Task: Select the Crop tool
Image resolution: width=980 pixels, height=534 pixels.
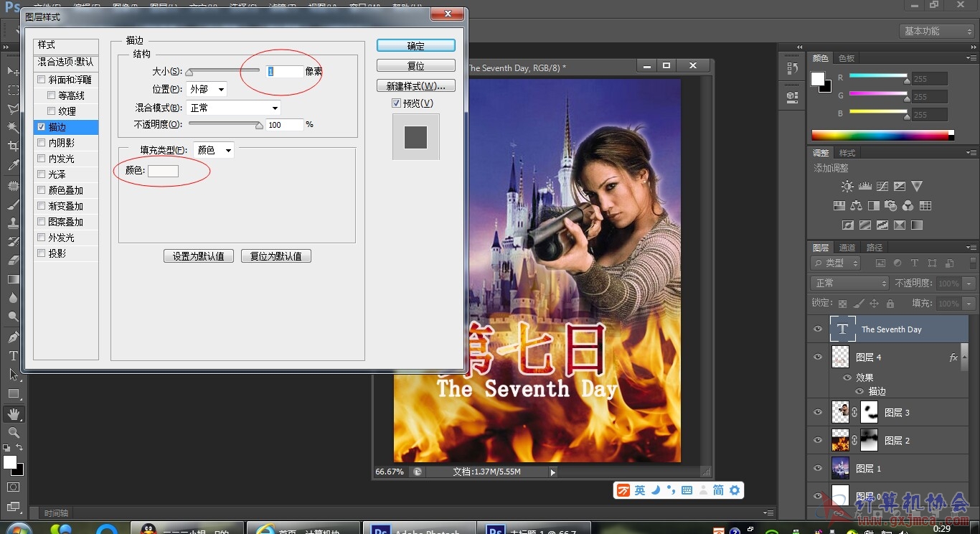Action: 13,146
